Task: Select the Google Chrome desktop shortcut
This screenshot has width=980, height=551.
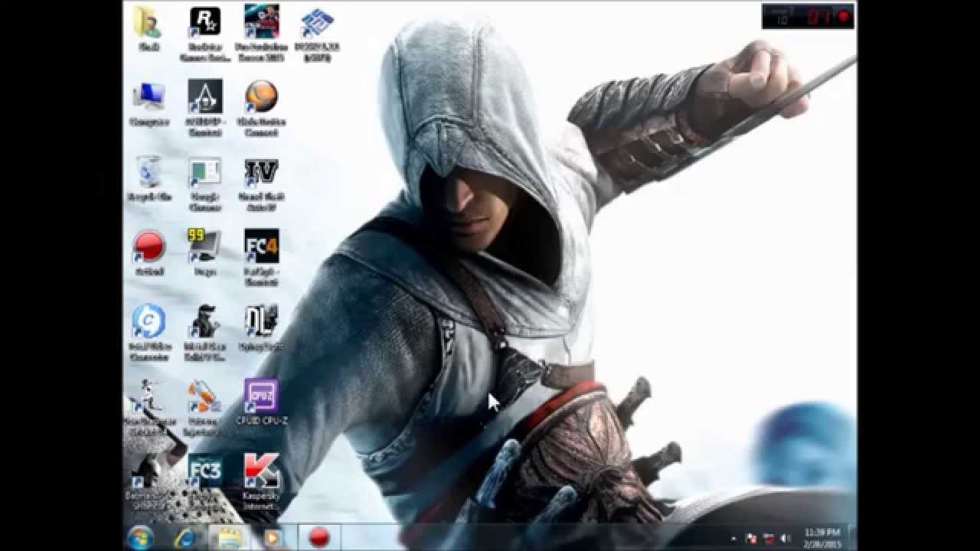Action: click(205, 183)
